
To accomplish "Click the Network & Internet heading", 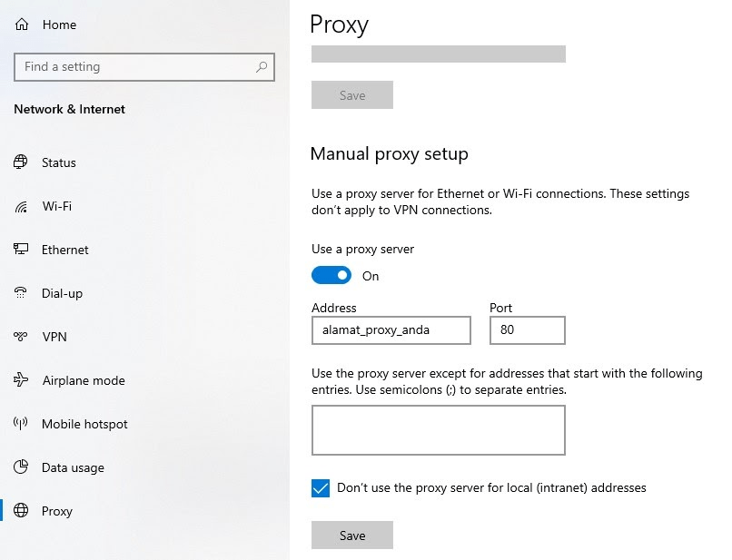I will point(70,109).
